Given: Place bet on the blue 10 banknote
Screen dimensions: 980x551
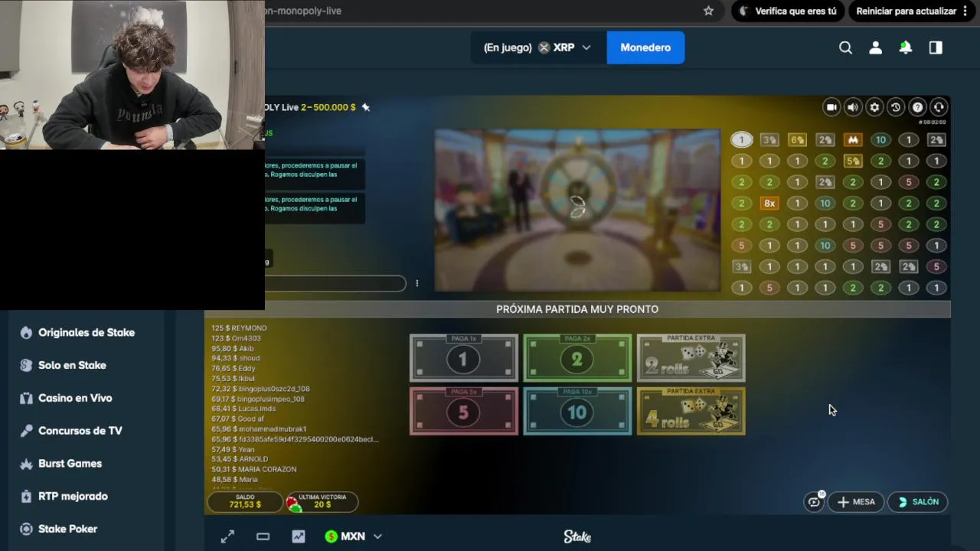Looking at the screenshot, I should [x=577, y=411].
